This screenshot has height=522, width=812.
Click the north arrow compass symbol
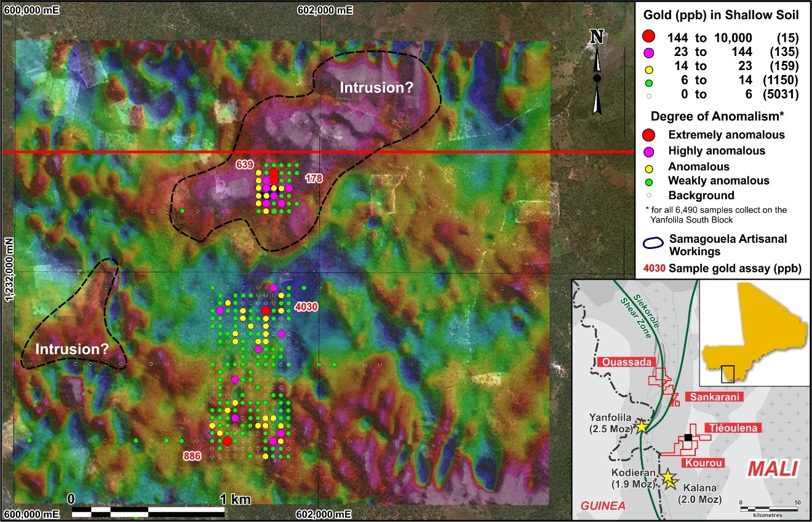pyautogui.click(x=596, y=74)
